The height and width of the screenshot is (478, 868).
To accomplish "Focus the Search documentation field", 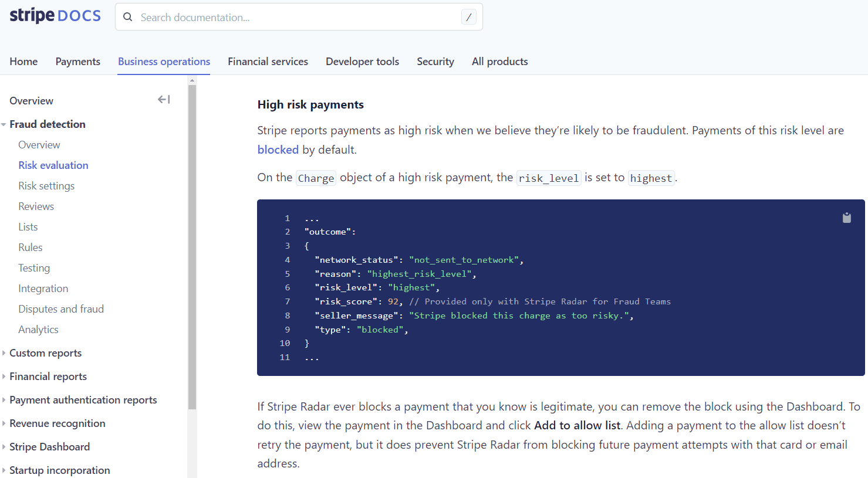I will [293, 17].
